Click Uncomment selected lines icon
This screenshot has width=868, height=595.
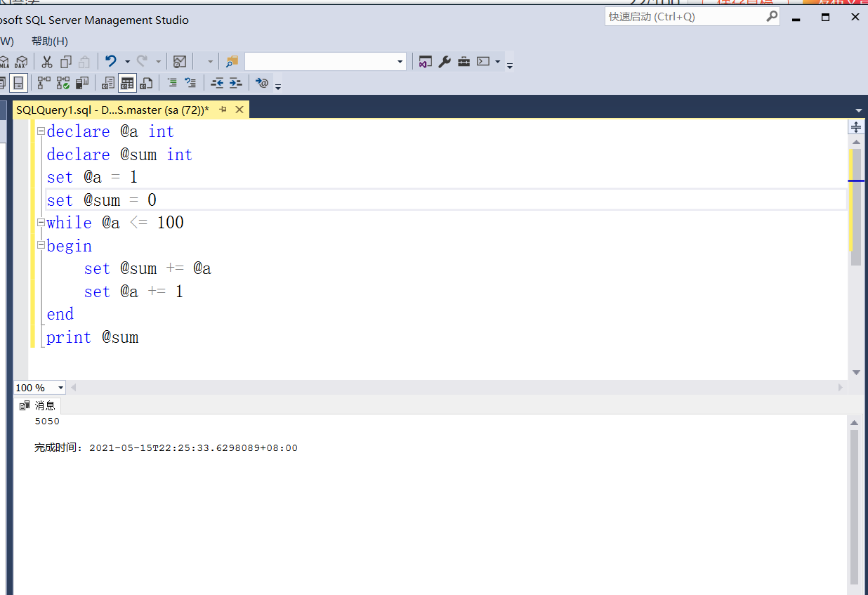[x=190, y=83]
